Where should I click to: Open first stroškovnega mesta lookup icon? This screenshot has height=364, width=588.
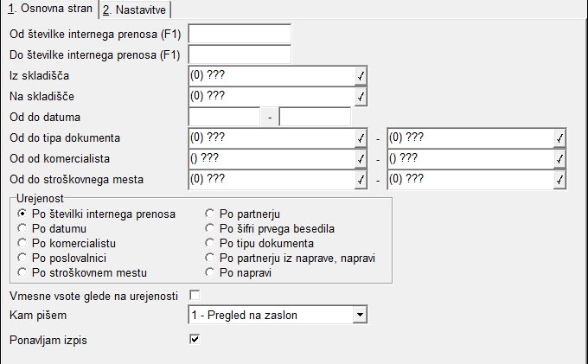pos(361,180)
